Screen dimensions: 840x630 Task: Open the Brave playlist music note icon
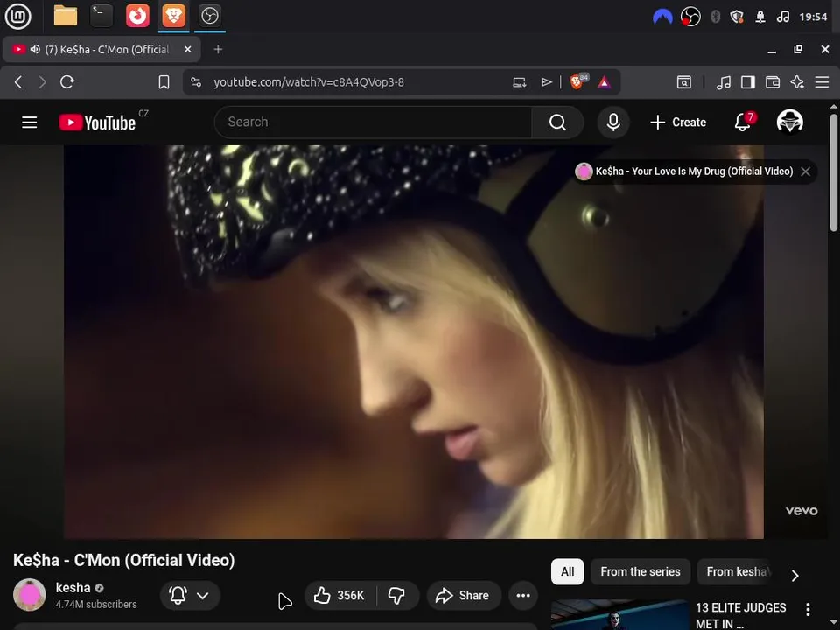tap(724, 82)
